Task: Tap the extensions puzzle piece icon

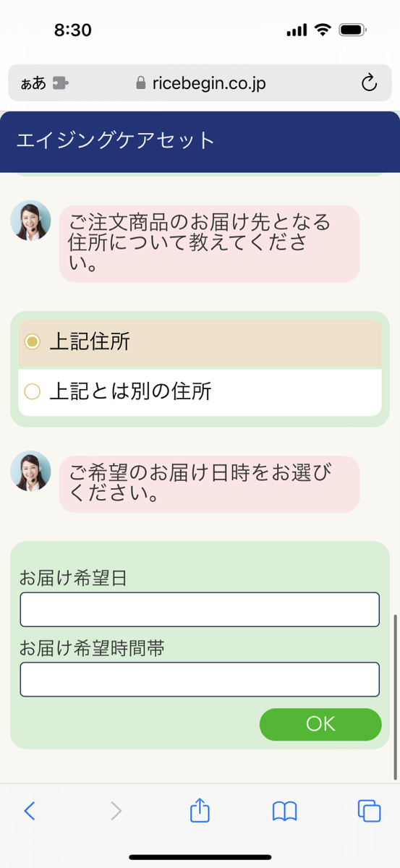Action: [x=60, y=83]
